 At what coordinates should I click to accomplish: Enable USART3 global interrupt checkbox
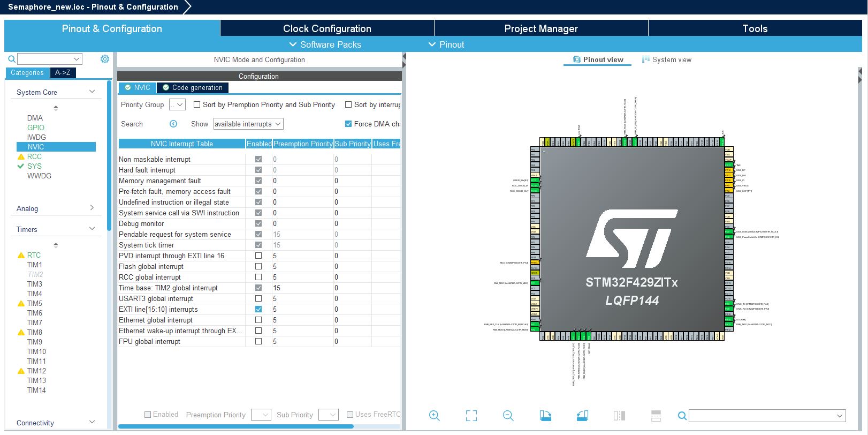pyautogui.click(x=258, y=298)
